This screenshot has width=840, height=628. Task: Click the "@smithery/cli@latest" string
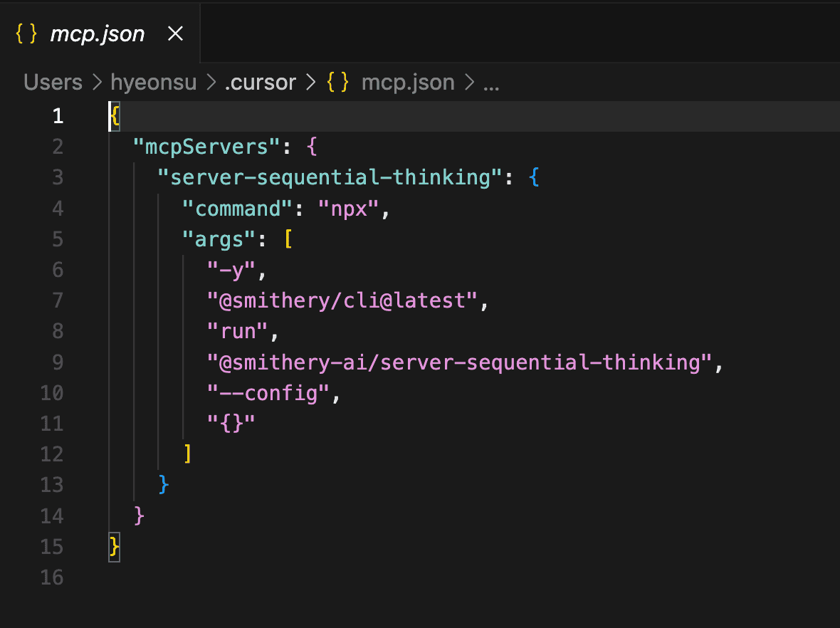(342, 300)
